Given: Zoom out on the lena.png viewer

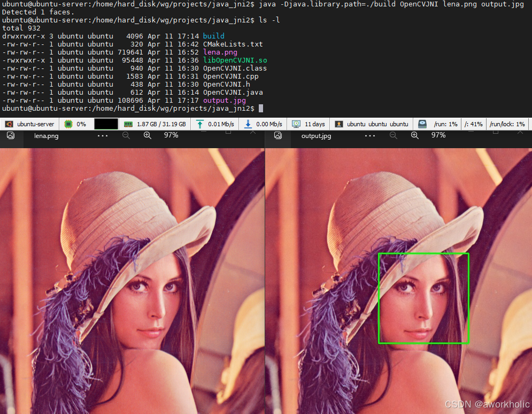Looking at the screenshot, I should (126, 135).
